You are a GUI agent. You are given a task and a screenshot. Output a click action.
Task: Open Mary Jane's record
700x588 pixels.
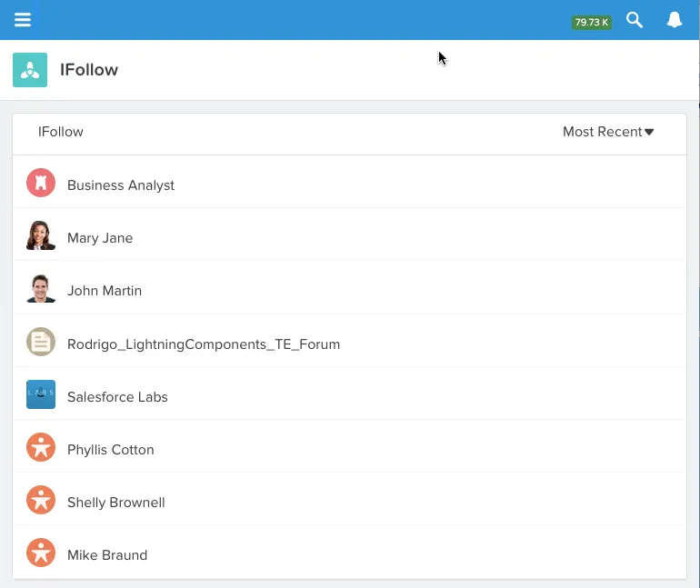point(100,238)
